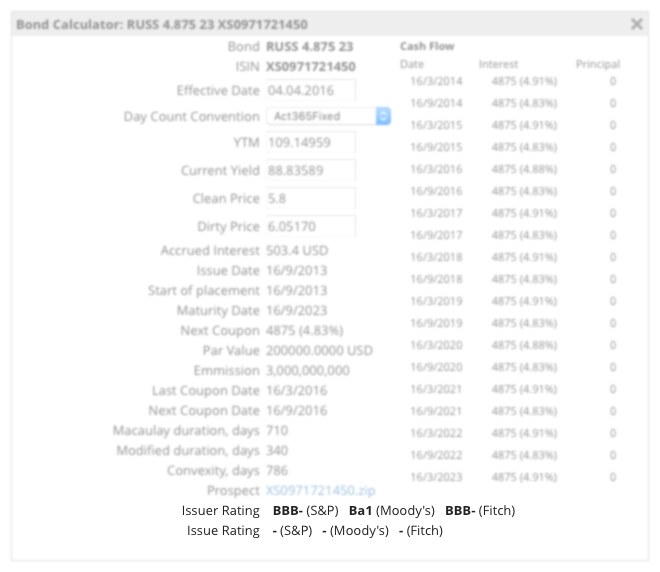Click the Effective Date input field
The width and height of the screenshot is (660, 572).
point(311,90)
